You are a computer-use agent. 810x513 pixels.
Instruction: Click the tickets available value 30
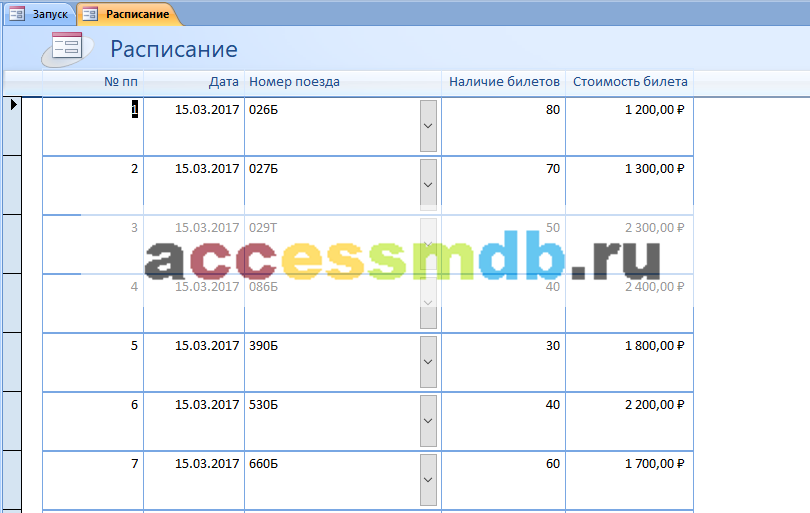pyautogui.click(x=553, y=346)
